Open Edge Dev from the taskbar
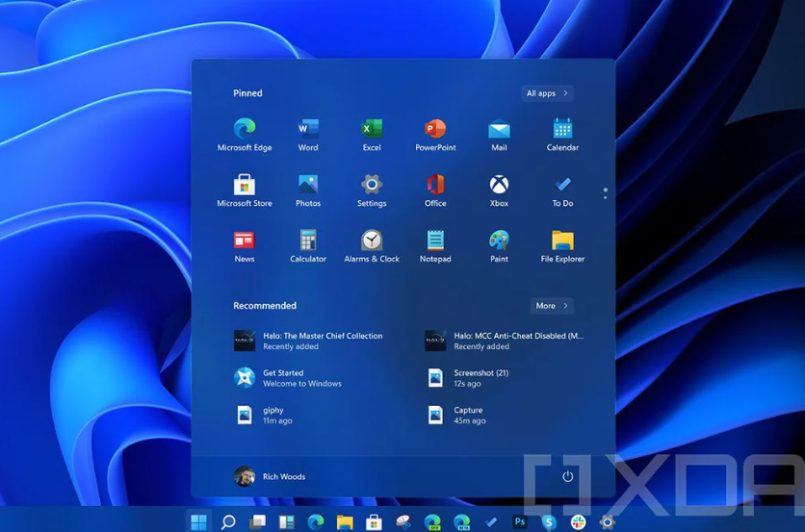 click(432, 522)
